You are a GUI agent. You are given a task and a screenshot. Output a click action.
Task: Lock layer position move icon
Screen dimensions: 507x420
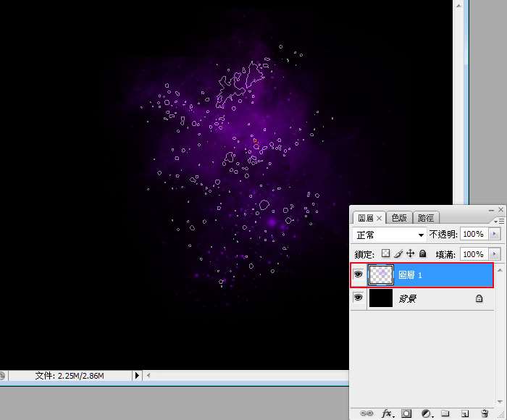tap(410, 253)
